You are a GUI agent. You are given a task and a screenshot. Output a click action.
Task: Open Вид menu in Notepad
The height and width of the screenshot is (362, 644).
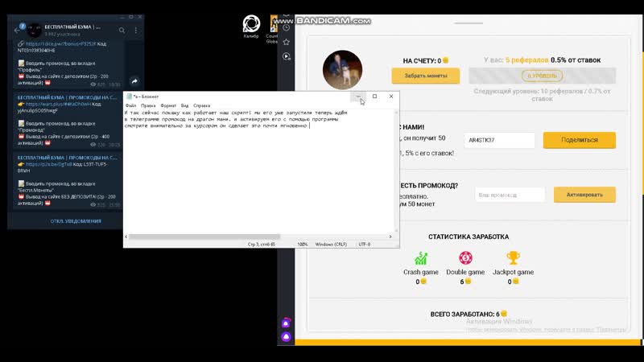pos(185,105)
